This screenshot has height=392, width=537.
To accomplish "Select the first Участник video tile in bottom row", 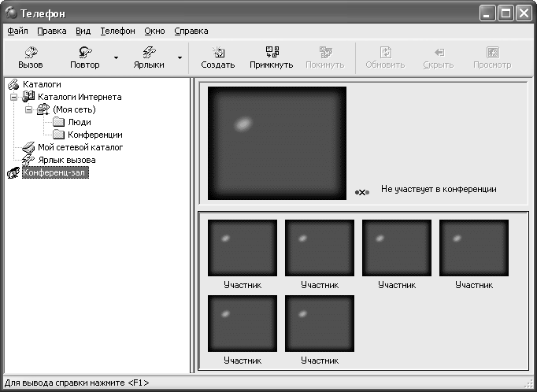I will (x=243, y=324).
